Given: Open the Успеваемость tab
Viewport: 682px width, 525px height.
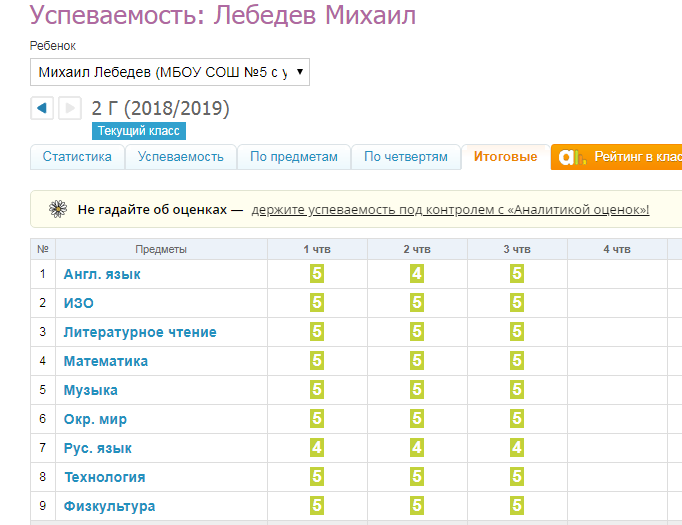Looking at the screenshot, I should tap(180, 157).
